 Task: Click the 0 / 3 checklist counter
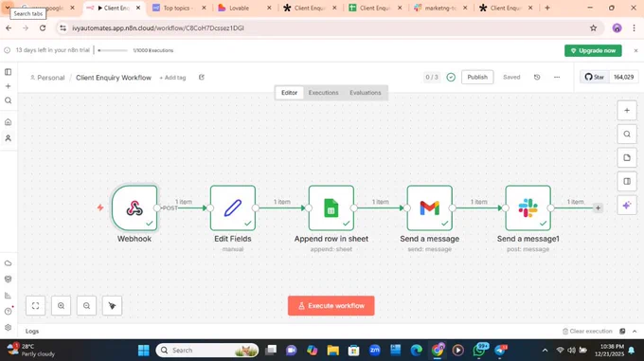click(432, 77)
